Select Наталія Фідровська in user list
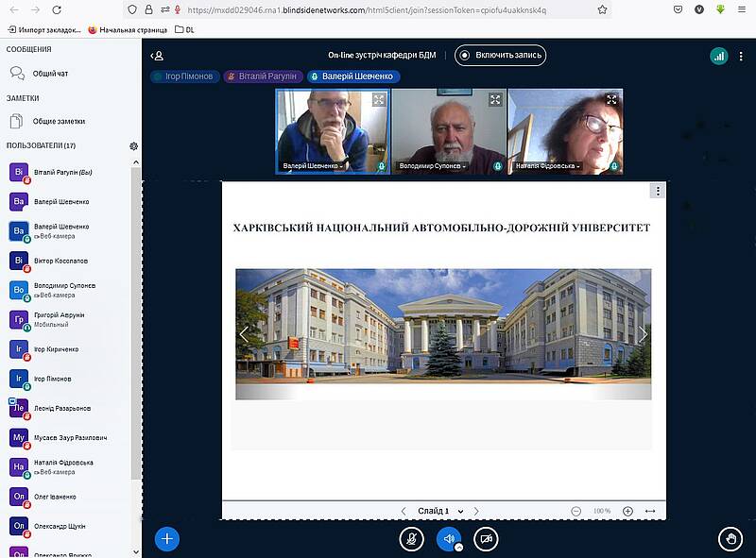Image resolution: width=756 pixels, height=558 pixels. click(x=68, y=467)
